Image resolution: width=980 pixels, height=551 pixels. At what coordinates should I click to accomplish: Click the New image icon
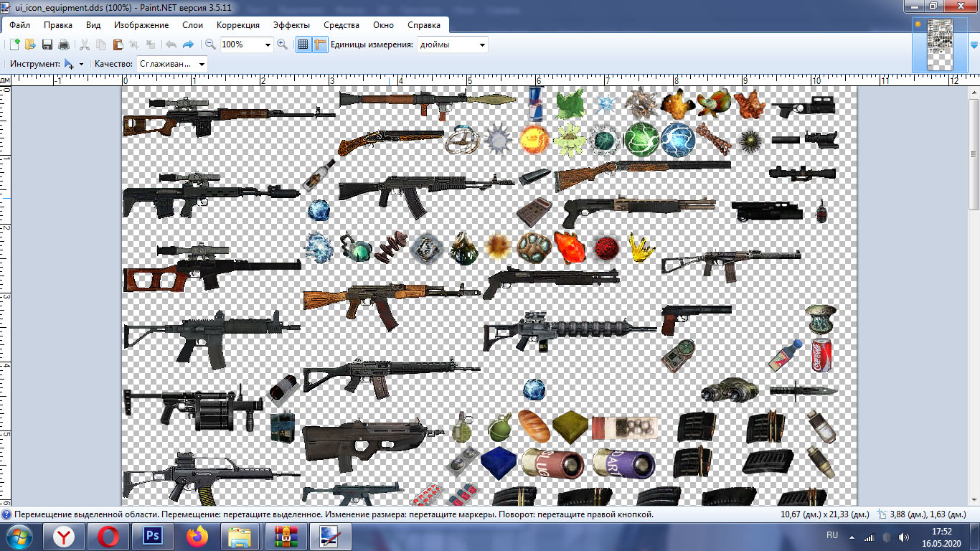pos(14,44)
